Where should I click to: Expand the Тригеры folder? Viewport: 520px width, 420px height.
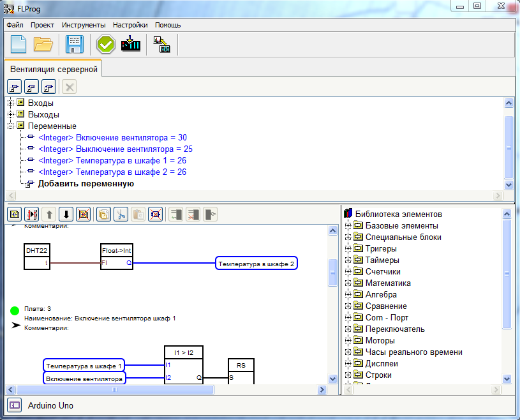pos(348,248)
